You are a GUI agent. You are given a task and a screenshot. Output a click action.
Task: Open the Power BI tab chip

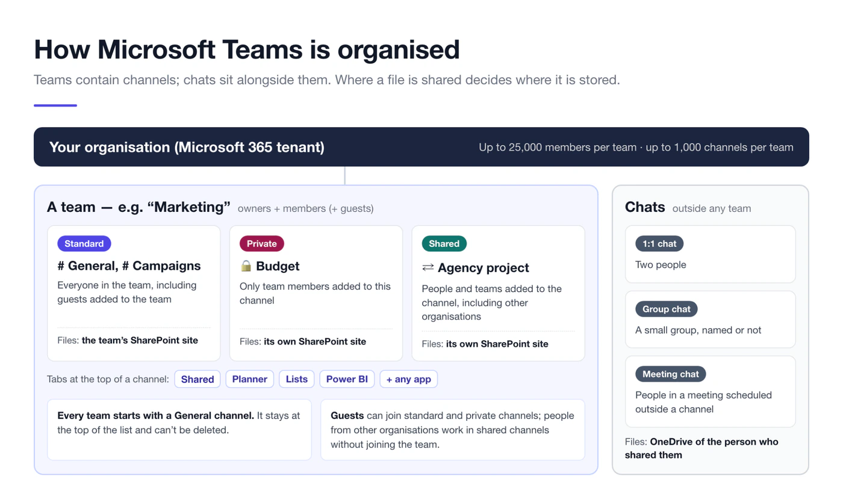click(x=347, y=379)
